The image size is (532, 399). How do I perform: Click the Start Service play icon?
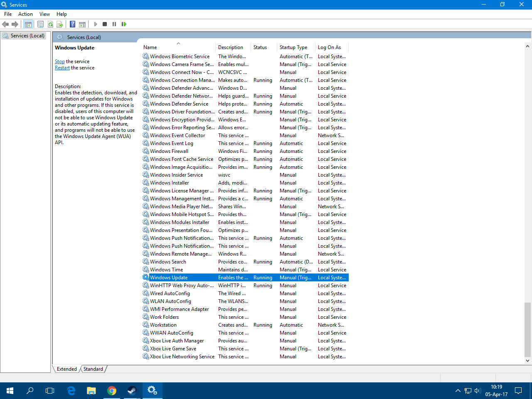point(96,24)
